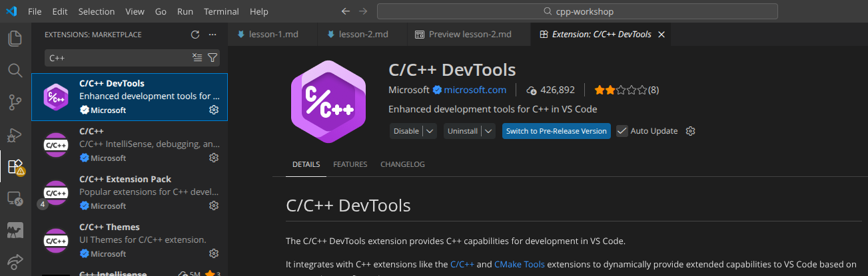Open the Run and Debug view
Screen dimensions: 868x276
[15, 134]
